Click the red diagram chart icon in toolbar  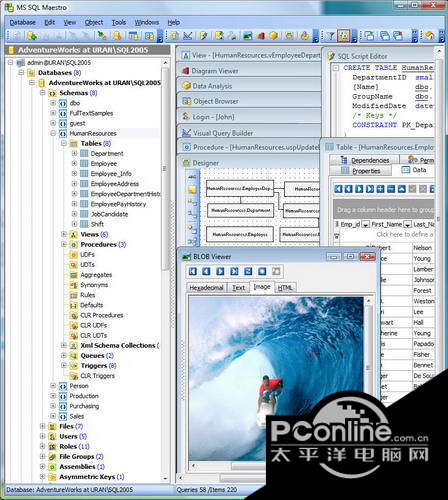(x=261, y=35)
